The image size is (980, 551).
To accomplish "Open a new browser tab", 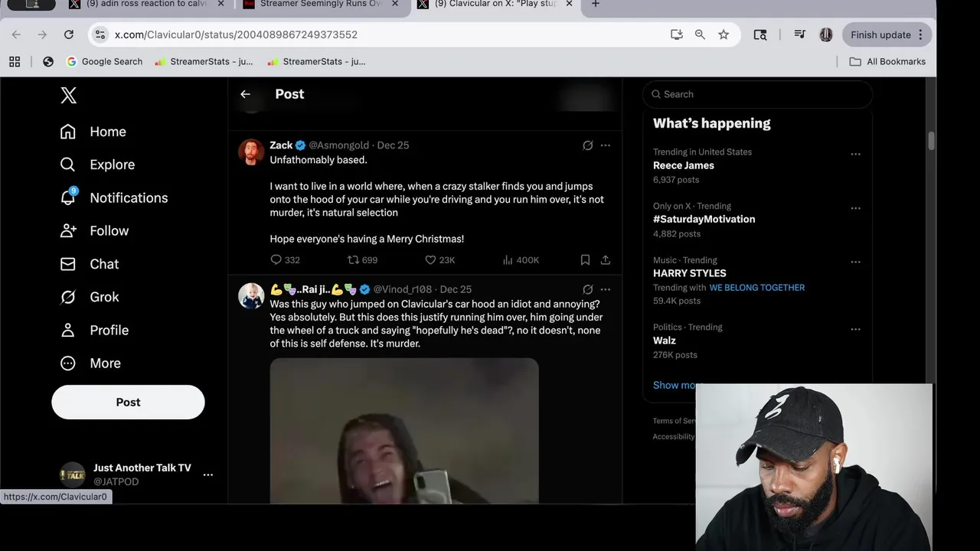I will point(596,4).
